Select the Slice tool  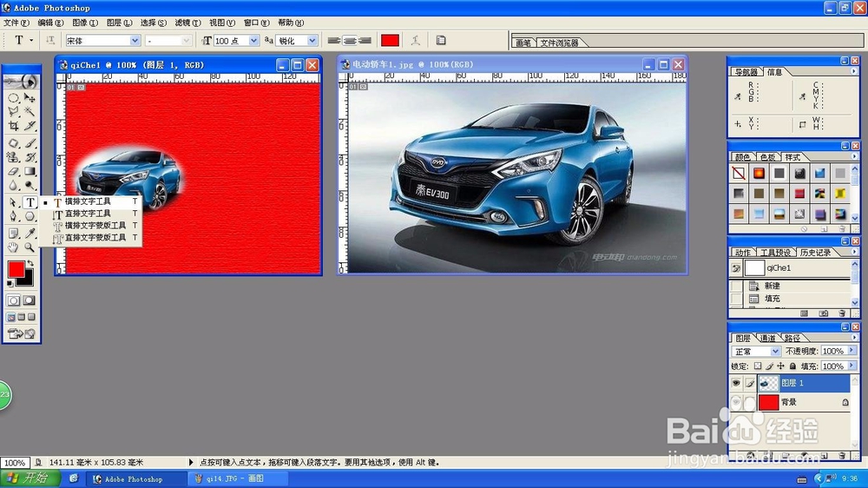tap(30, 126)
